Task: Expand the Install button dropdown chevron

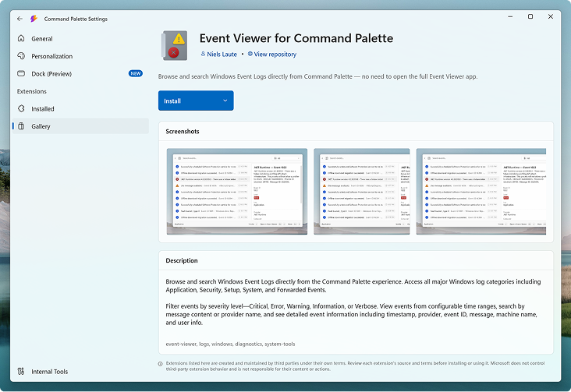Action: tap(225, 101)
